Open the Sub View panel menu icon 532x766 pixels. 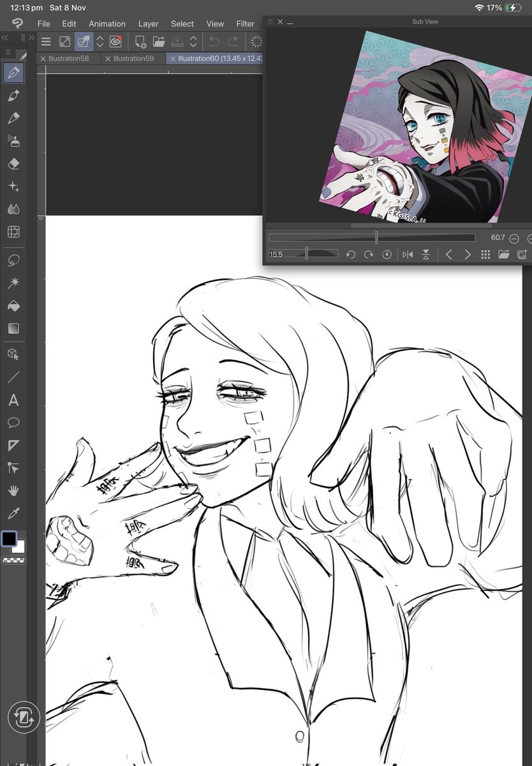(x=270, y=22)
